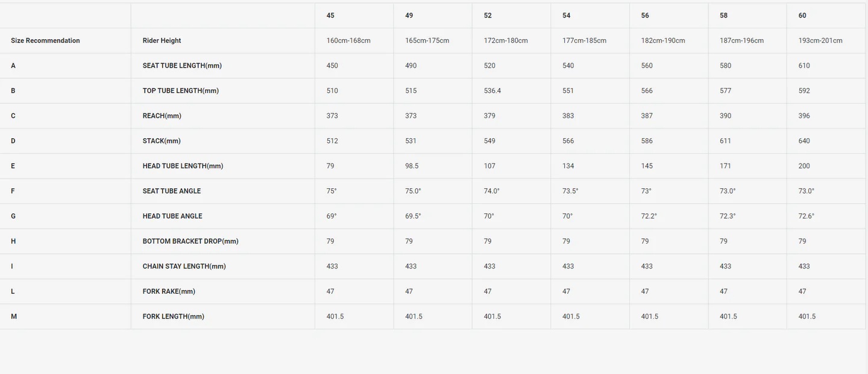The image size is (868, 374).
Task: Select the 172cm-180cm rider height cell
Action: 506,41
